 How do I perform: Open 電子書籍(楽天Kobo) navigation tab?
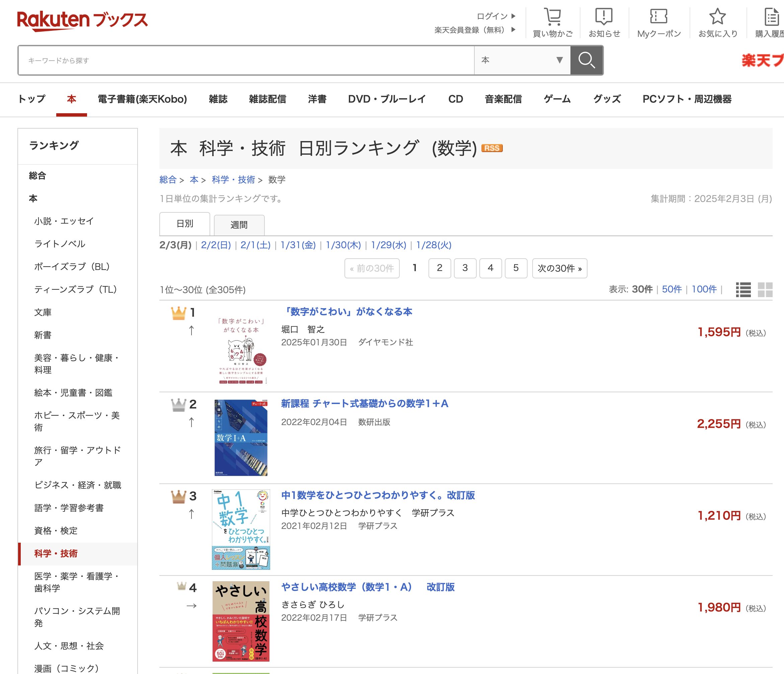click(x=142, y=99)
